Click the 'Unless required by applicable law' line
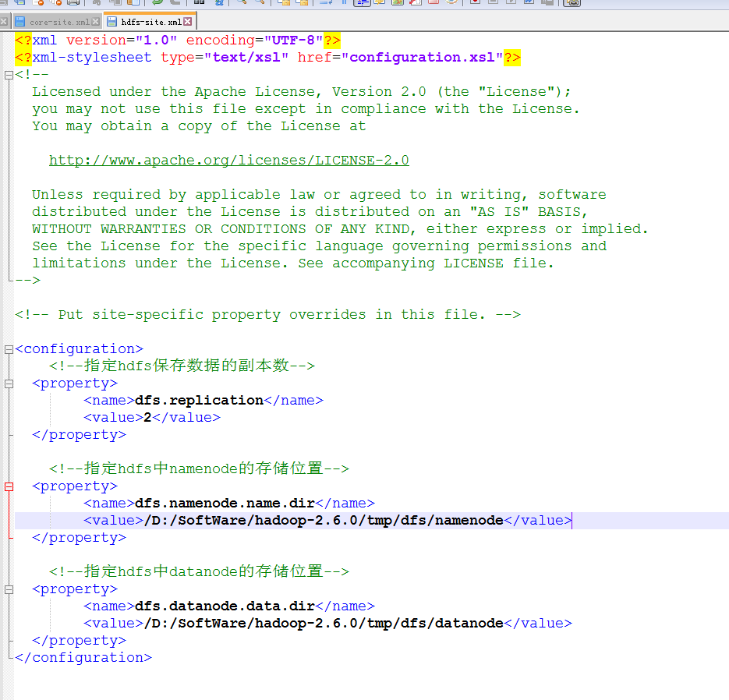729x700 pixels. pos(319,195)
